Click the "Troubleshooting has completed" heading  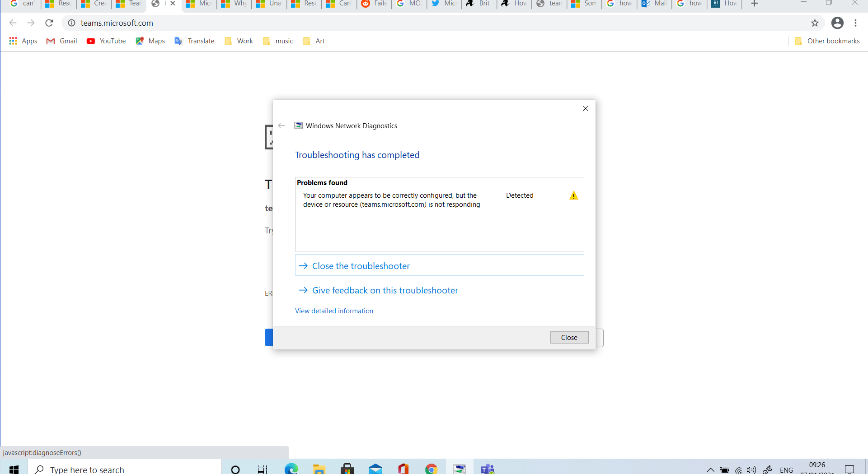pyautogui.click(x=357, y=155)
